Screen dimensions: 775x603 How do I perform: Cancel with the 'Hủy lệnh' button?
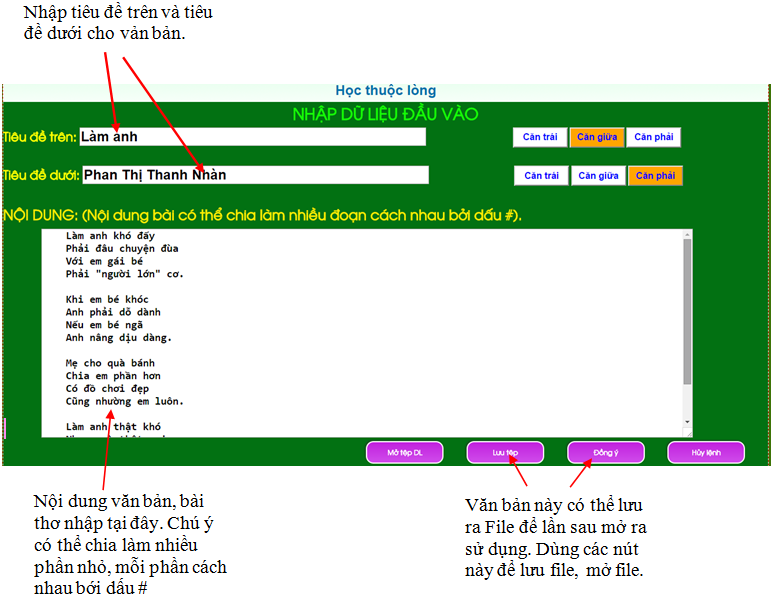706,453
